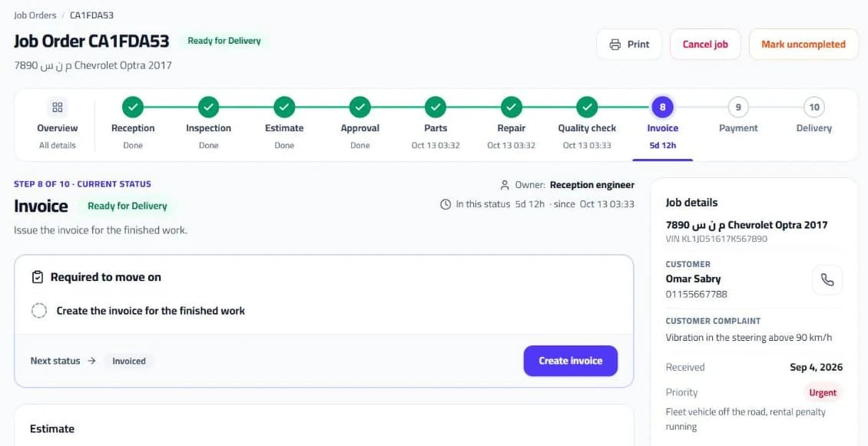The image size is (868, 446).
Task: Select the Quality check step checkmark
Action: pyautogui.click(x=587, y=107)
